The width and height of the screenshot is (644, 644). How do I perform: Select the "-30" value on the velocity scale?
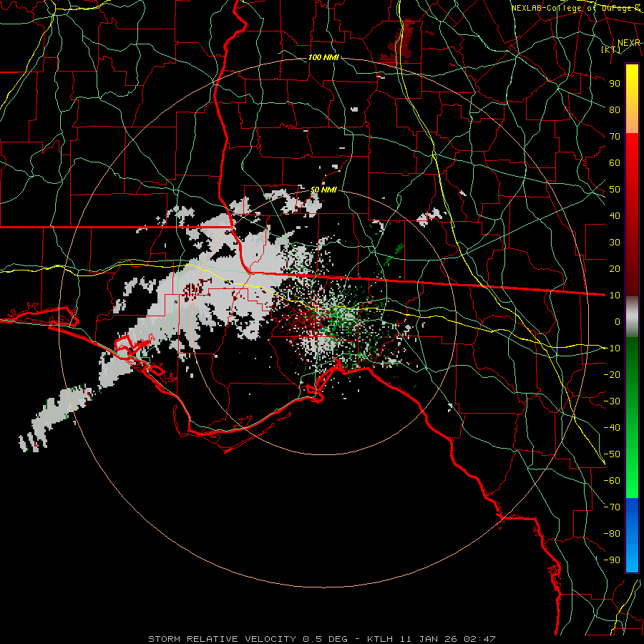coord(612,401)
